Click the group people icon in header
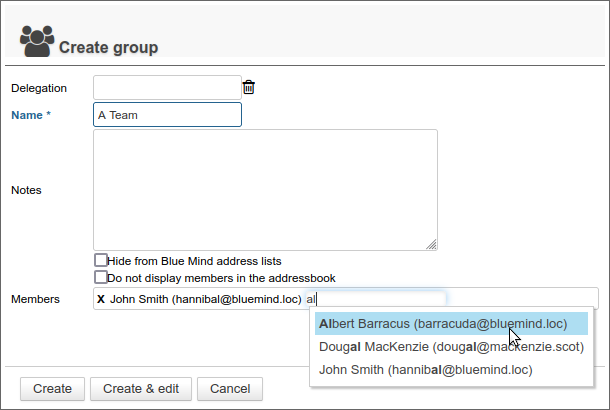The height and width of the screenshot is (410, 610). (37, 40)
